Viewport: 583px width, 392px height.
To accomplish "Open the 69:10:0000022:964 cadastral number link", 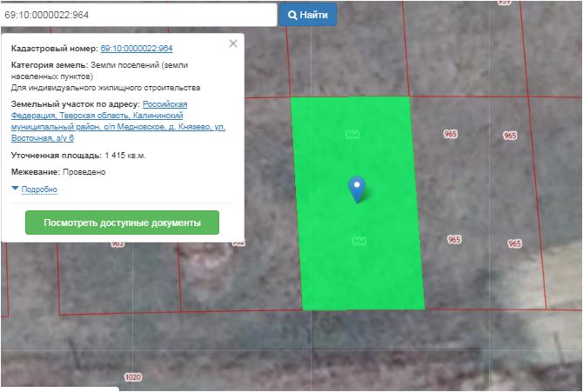I will tap(137, 49).
